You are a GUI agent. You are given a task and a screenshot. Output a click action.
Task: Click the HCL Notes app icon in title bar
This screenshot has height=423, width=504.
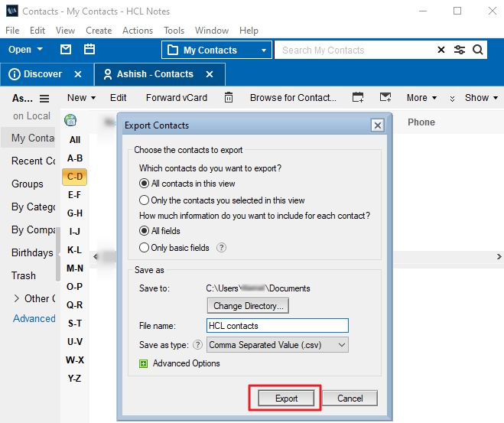[x=12, y=11]
